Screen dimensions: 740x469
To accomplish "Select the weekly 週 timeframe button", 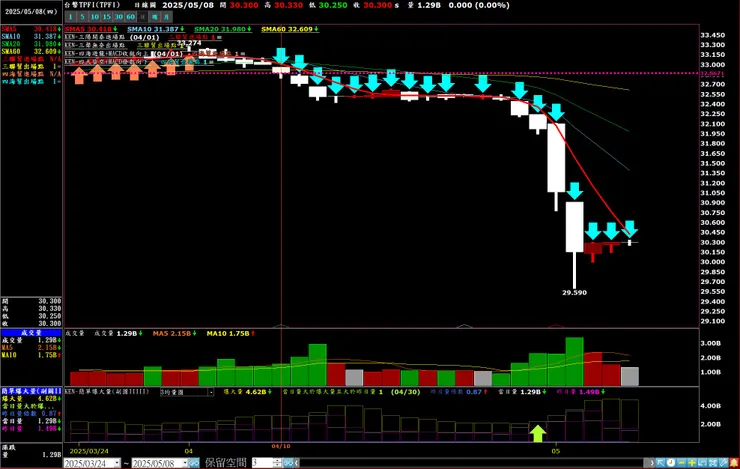I will (x=154, y=17).
